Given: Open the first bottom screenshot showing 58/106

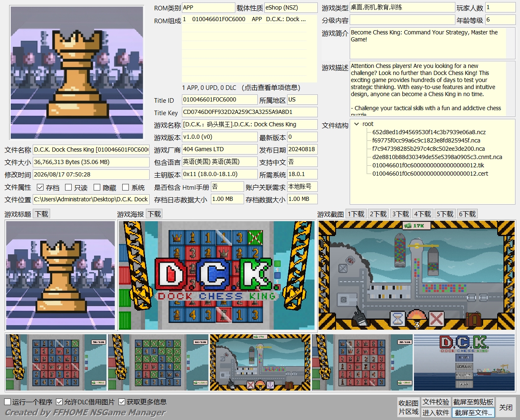Looking at the screenshot, I should coord(56,362).
